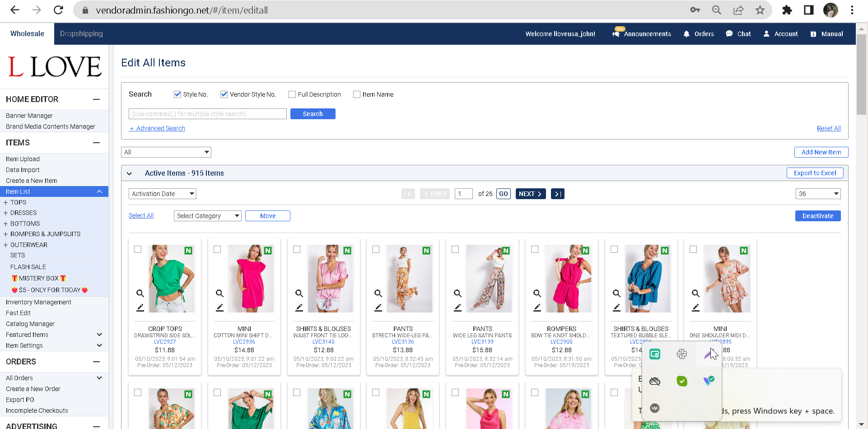Open the All status filter dropdown
This screenshot has height=429, width=868.
click(166, 152)
